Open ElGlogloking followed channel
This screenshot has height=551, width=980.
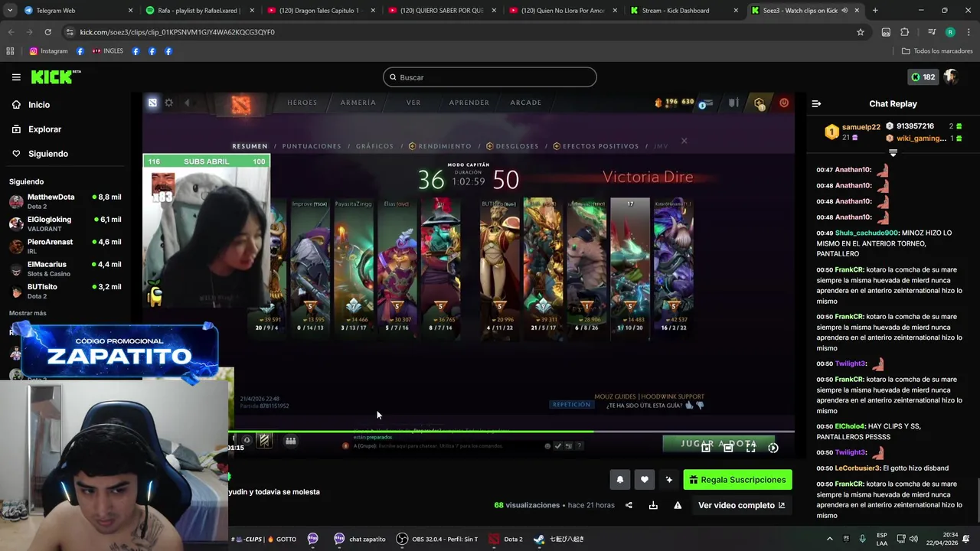[65, 224]
